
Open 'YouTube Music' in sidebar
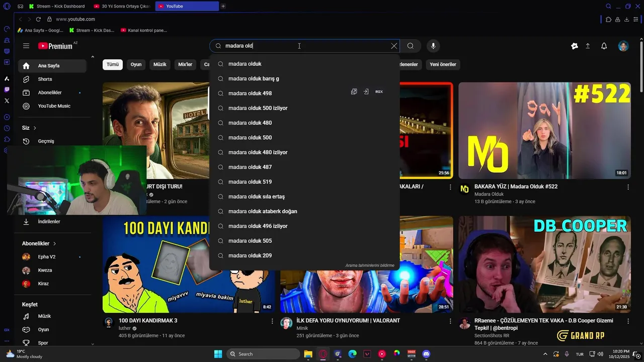tap(52, 106)
